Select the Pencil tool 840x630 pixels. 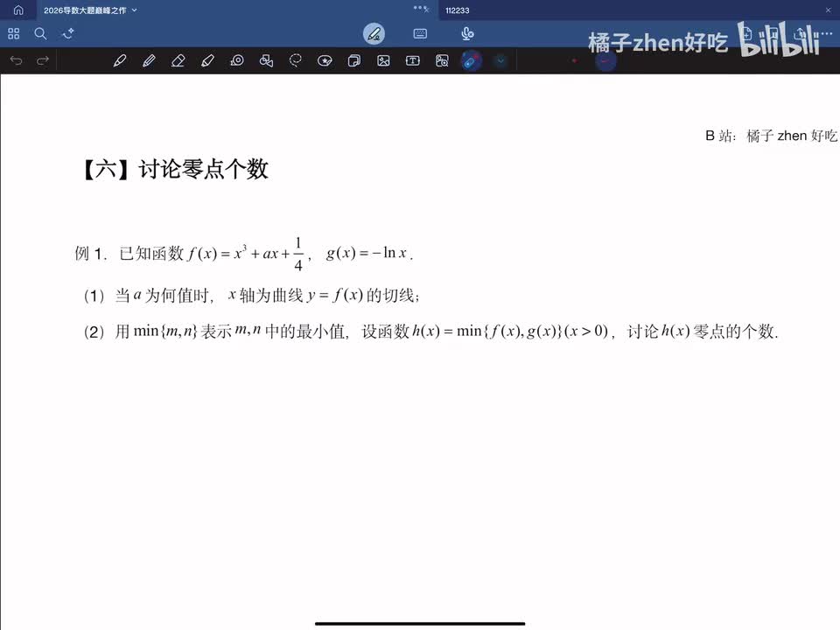(x=149, y=60)
